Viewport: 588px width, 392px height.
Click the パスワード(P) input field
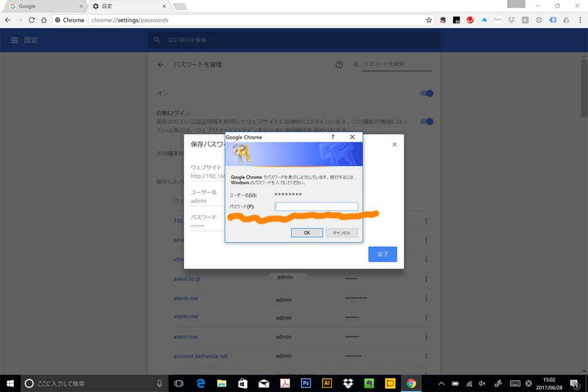tap(316, 207)
